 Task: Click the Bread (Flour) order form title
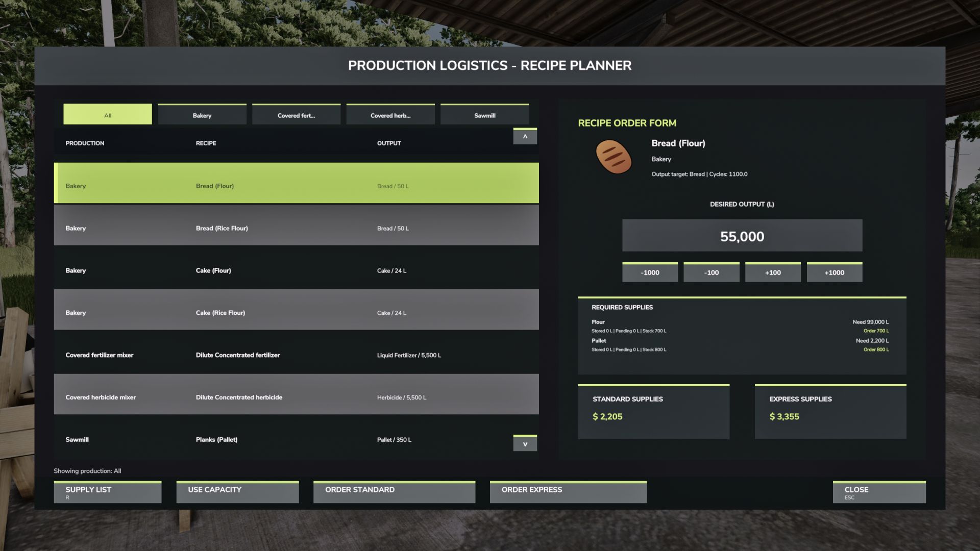point(678,143)
